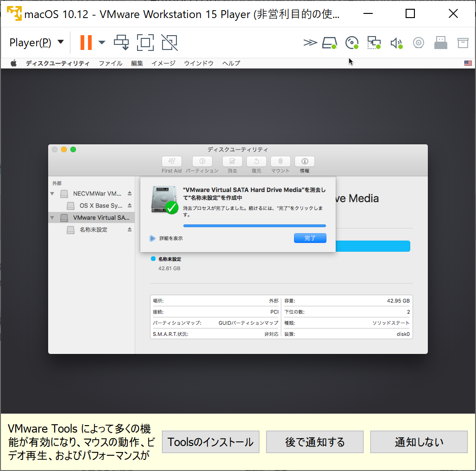Open the 編集 menu
The width and height of the screenshot is (476, 471).
137,63
